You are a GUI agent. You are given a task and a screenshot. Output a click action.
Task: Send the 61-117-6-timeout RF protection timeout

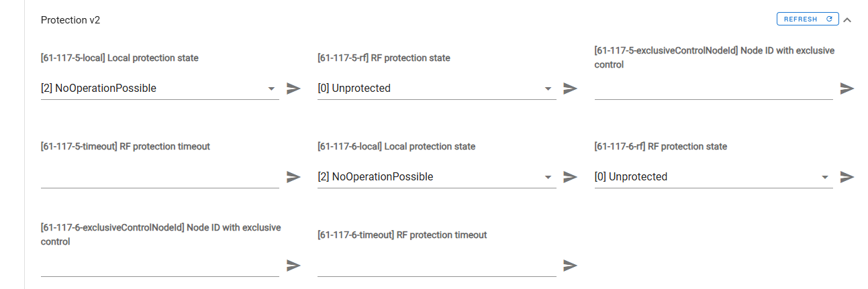click(x=570, y=266)
